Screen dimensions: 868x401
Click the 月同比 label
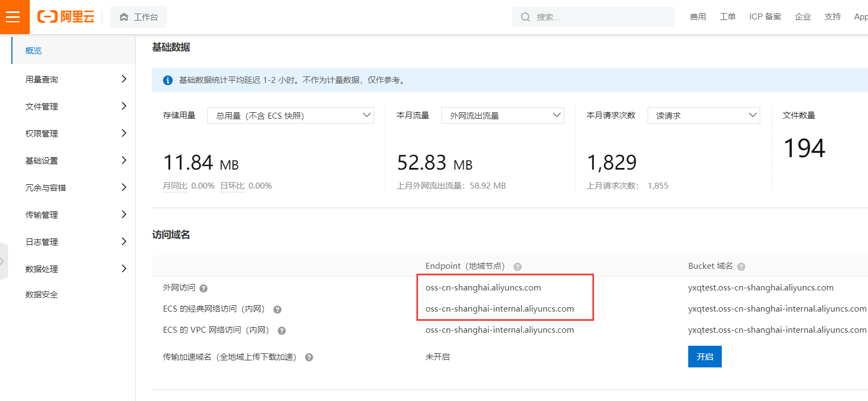point(175,186)
